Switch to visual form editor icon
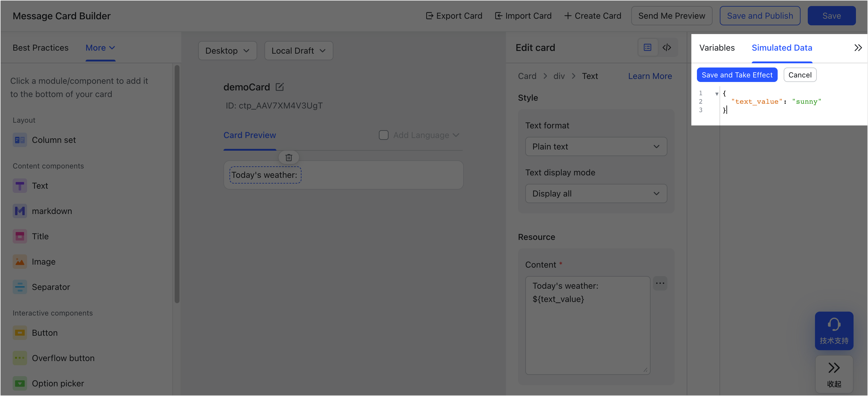This screenshot has height=396, width=868. point(647,48)
